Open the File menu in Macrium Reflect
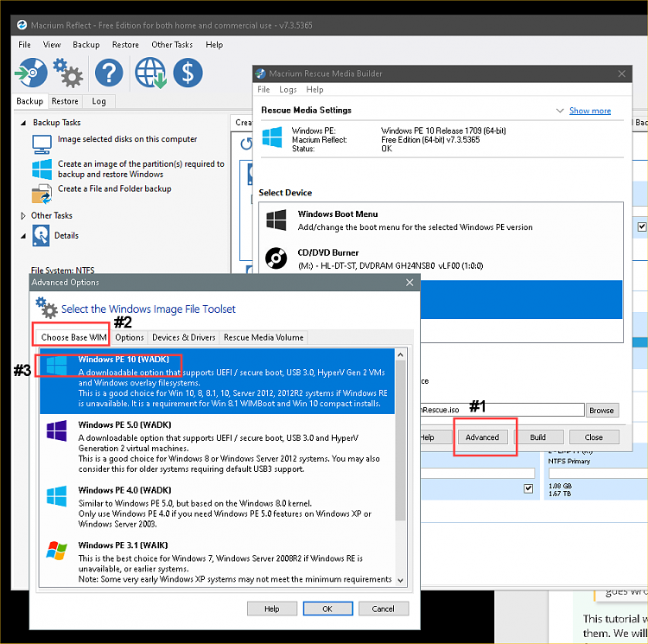648x644 pixels. click(x=24, y=45)
